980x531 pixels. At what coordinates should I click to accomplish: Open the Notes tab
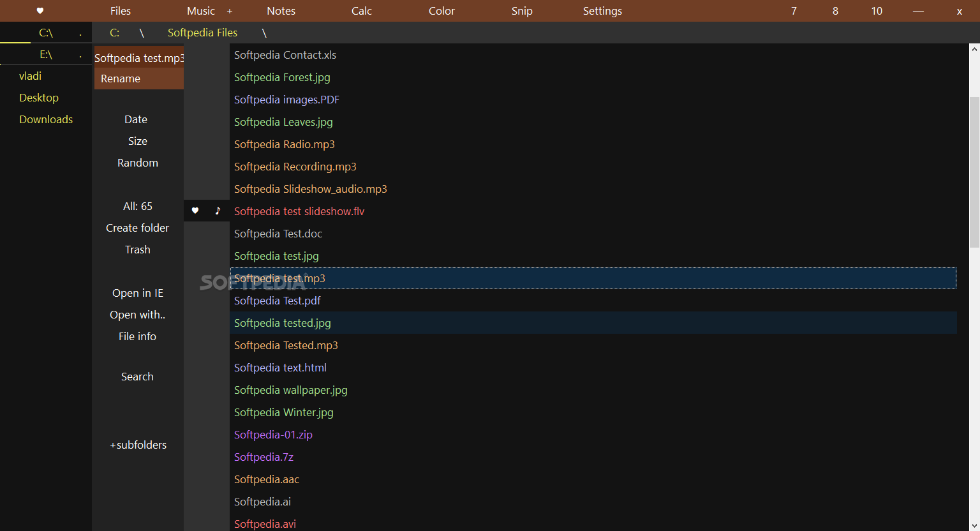click(281, 11)
